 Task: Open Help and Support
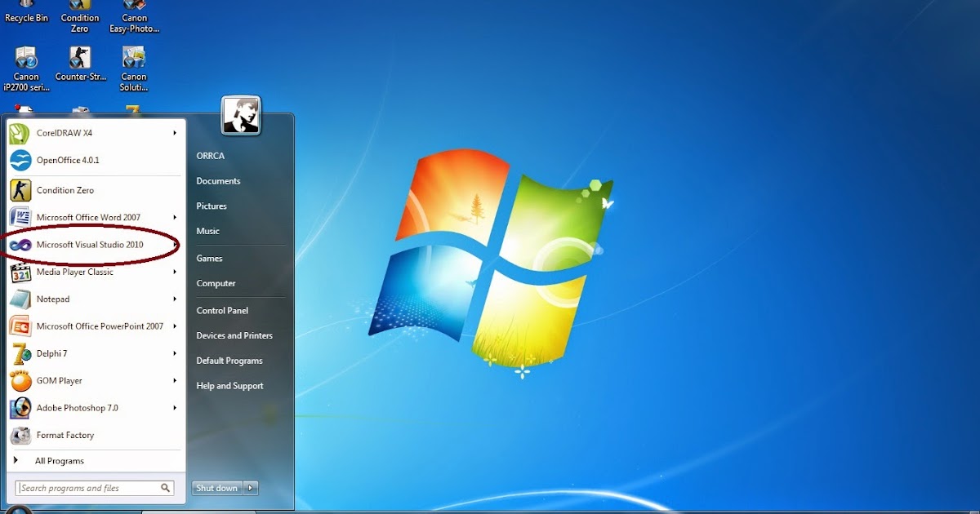[229, 386]
